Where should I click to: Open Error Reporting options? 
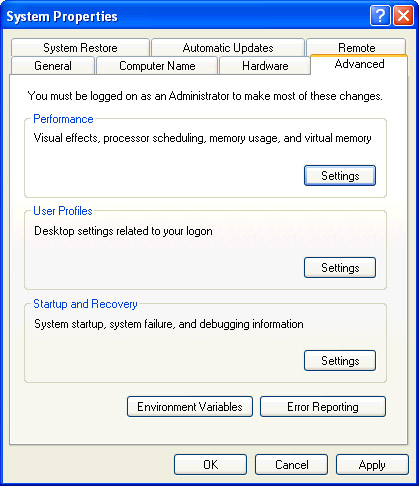click(x=323, y=407)
